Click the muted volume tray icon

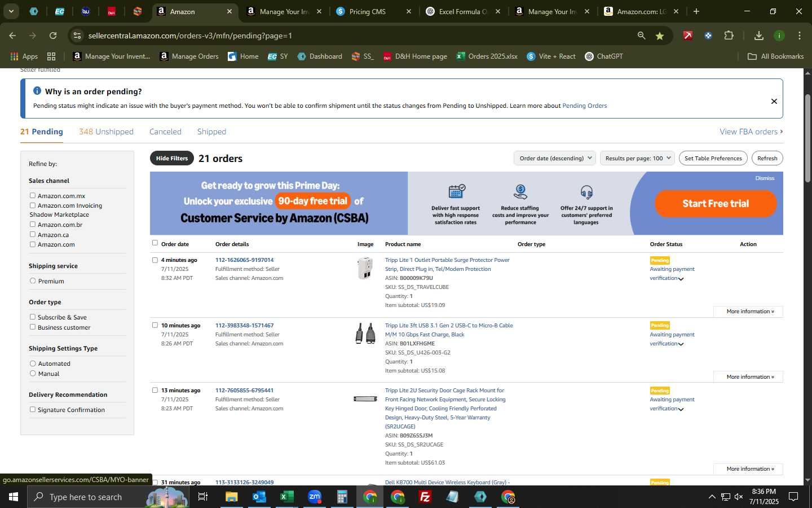pos(739,497)
